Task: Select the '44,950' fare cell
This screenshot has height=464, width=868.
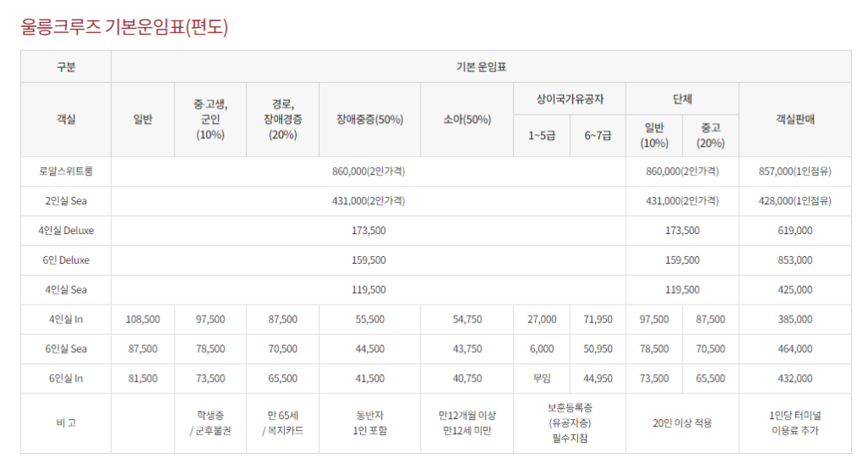Action: click(598, 378)
